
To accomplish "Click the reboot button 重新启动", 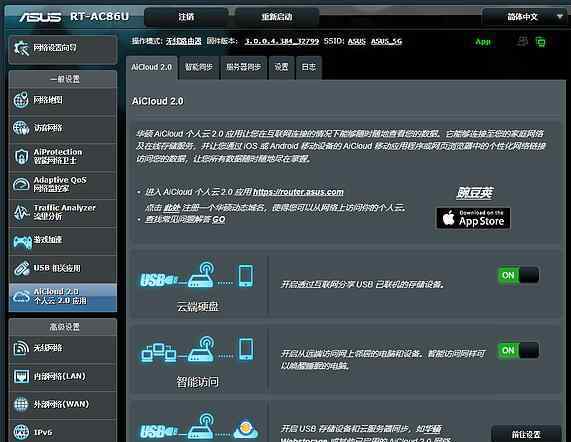I will (277, 17).
